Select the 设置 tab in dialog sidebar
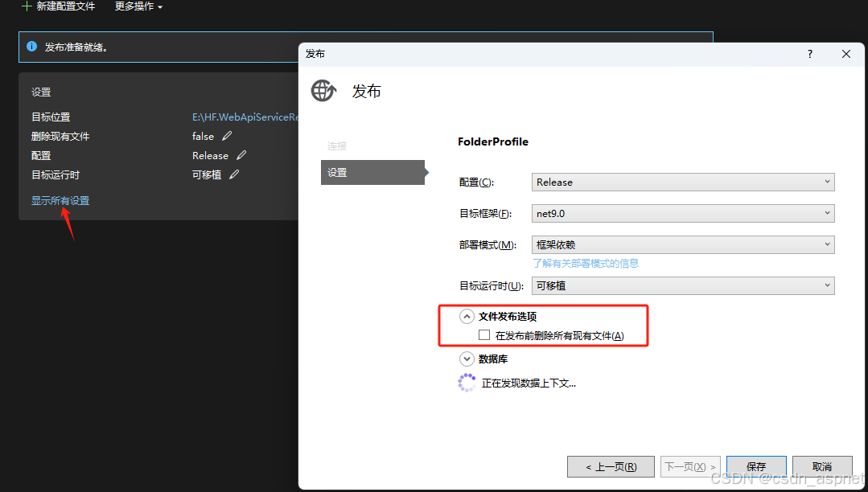This screenshot has height=492, width=868. tap(372, 172)
